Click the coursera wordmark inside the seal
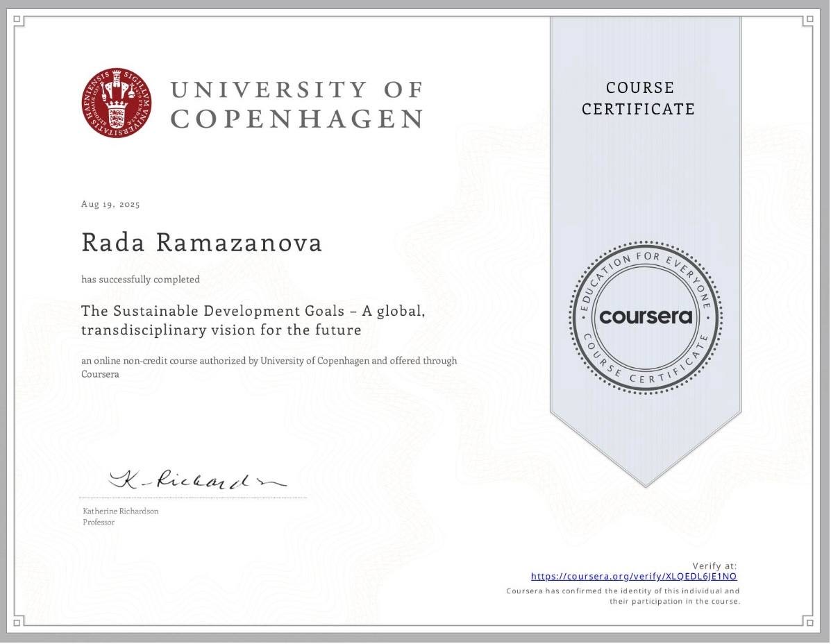This screenshot has height=644, width=831. point(646,316)
